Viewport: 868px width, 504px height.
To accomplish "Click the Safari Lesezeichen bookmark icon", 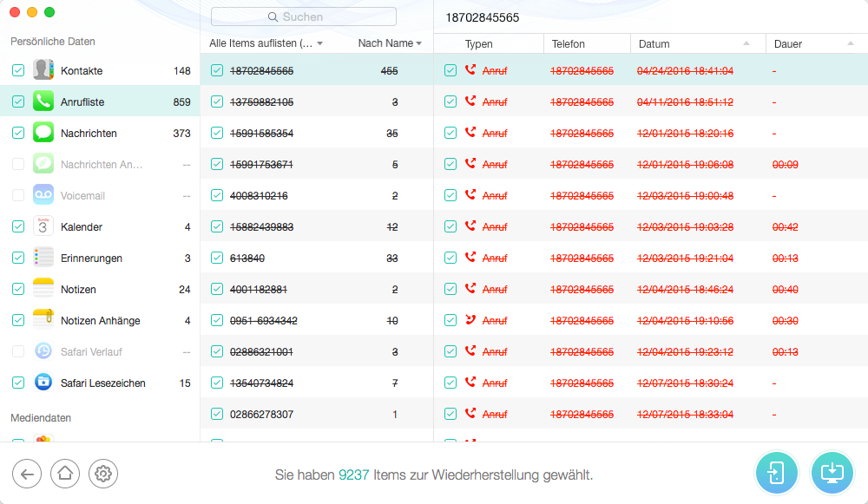I will click(x=43, y=383).
